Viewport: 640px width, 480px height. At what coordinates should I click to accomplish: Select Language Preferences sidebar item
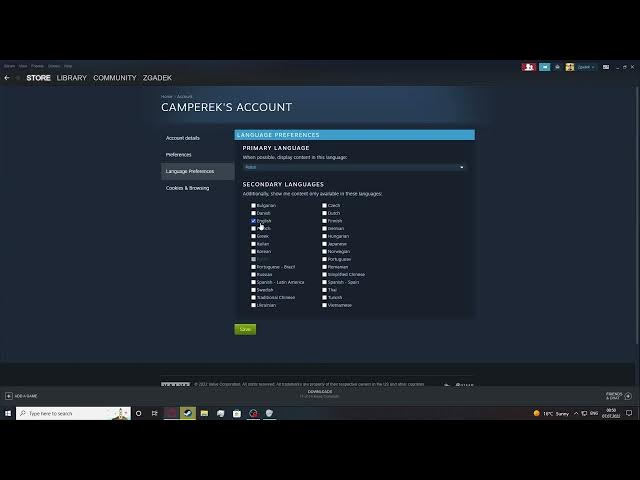[198, 171]
